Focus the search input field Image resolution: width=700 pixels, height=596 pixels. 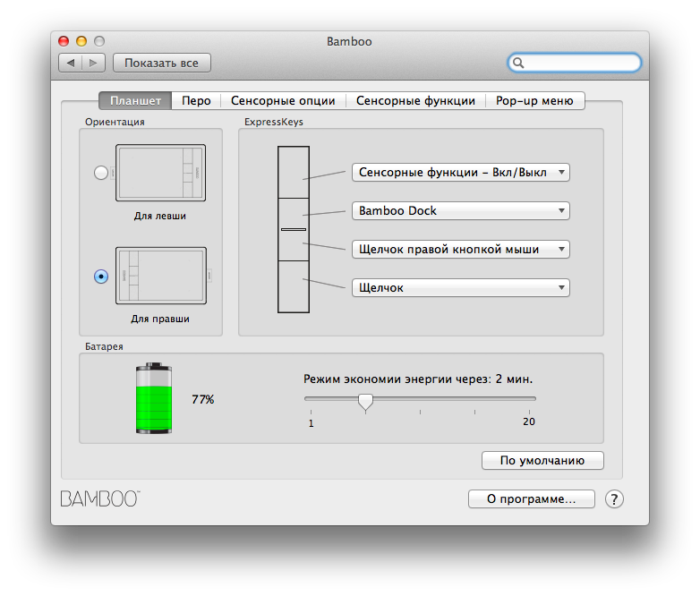(x=575, y=63)
